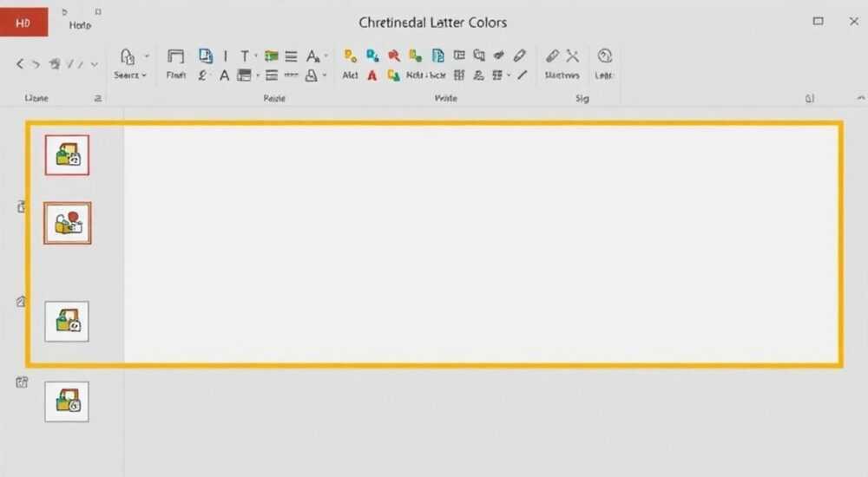Click the sidebar icon beside the second thumbnail
Screen dimensions: 868x477
click(x=21, y=207)
